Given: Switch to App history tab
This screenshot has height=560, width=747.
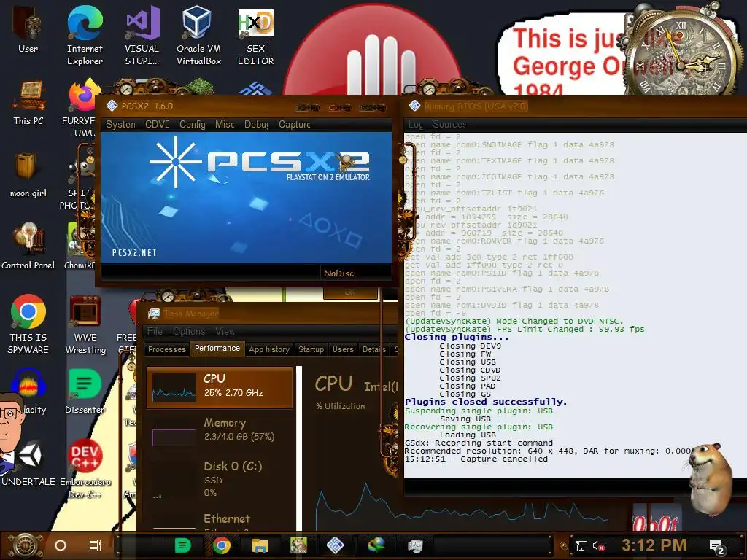Looking at the screenshot, I should click(269, 349).
